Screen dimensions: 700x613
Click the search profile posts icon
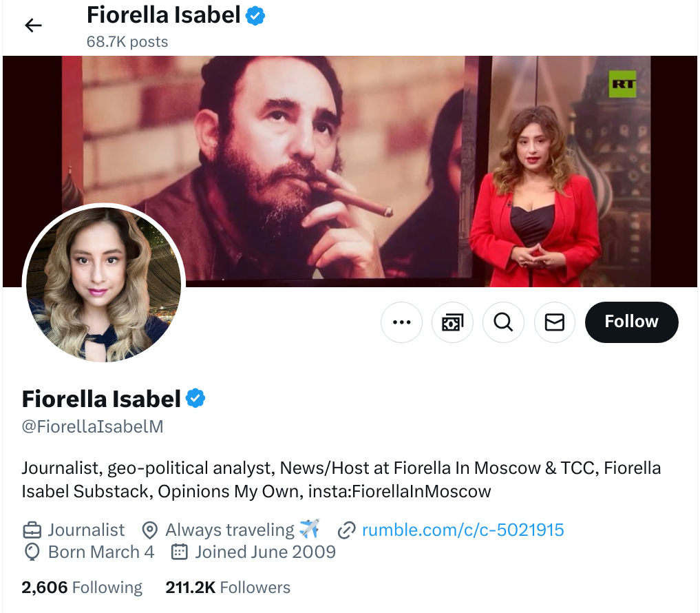[503, 322]
